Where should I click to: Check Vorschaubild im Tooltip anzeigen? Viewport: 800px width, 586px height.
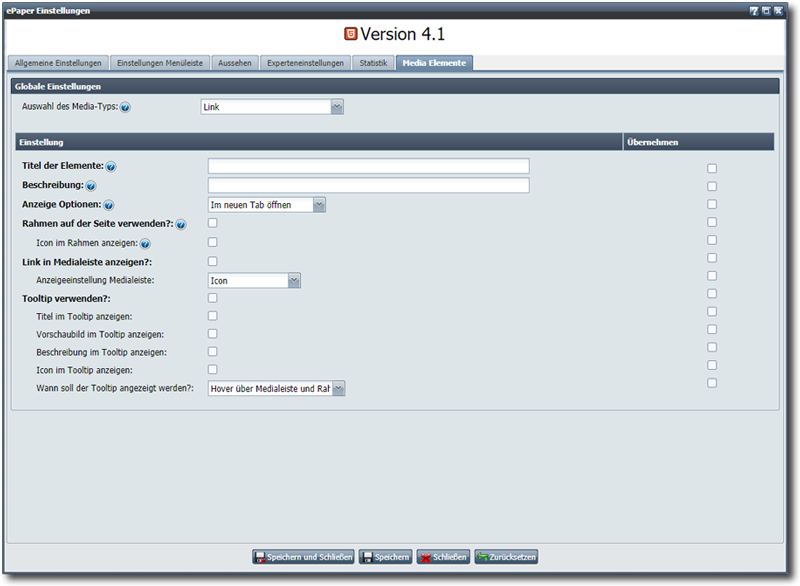pyautogui.click(x=213, y=334)
